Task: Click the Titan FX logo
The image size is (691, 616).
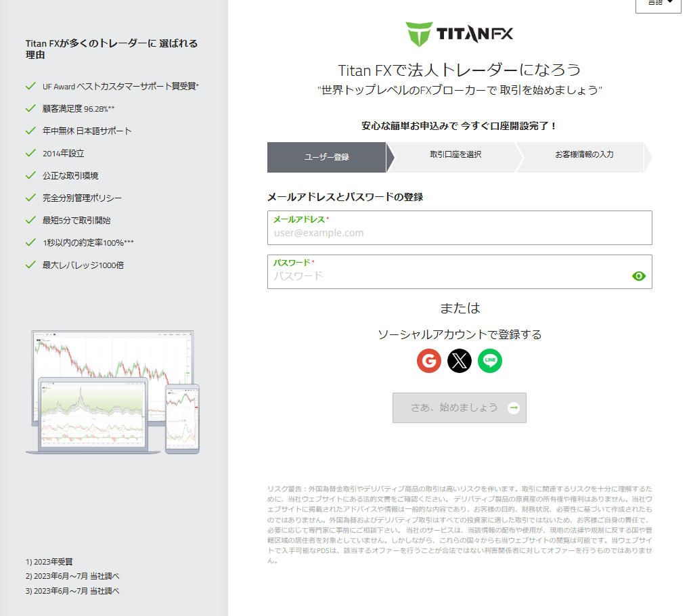Action: point(459,34)
